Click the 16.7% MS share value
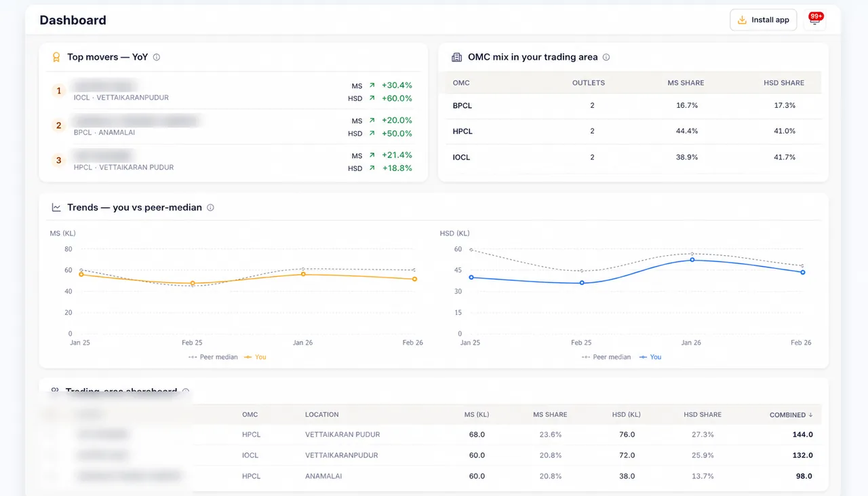 coord(687,106)
